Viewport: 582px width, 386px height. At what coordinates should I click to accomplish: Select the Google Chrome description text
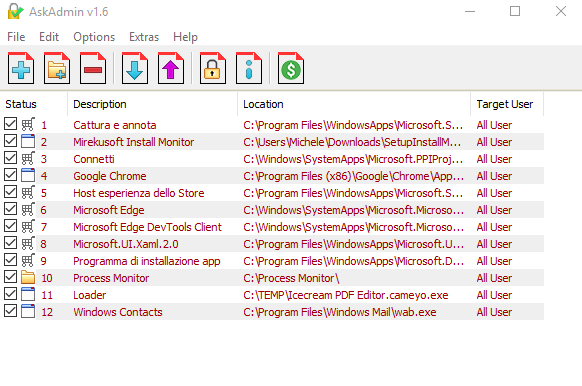click(110, 176)
